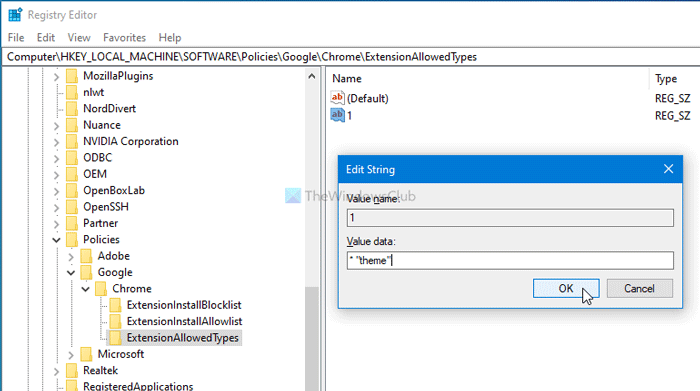The image size is (700, 391).
Task: Click the (Default) string value icon
Action: click(338, 98)
